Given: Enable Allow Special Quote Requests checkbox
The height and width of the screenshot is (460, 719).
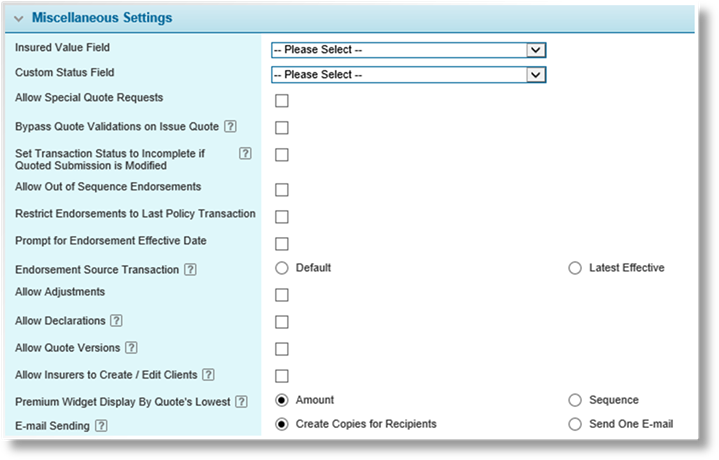Looking at the screenshot, I should point(282,100).
